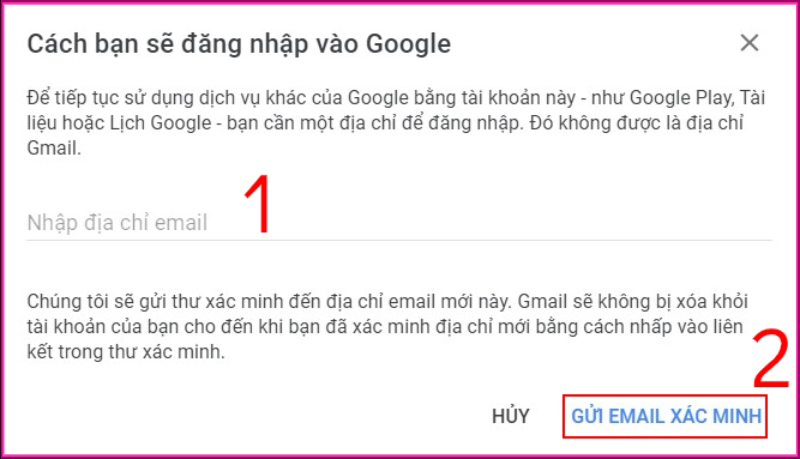Click the word 'Google' in the dialog title
The image size is (800, 459).
click(409, 44)
